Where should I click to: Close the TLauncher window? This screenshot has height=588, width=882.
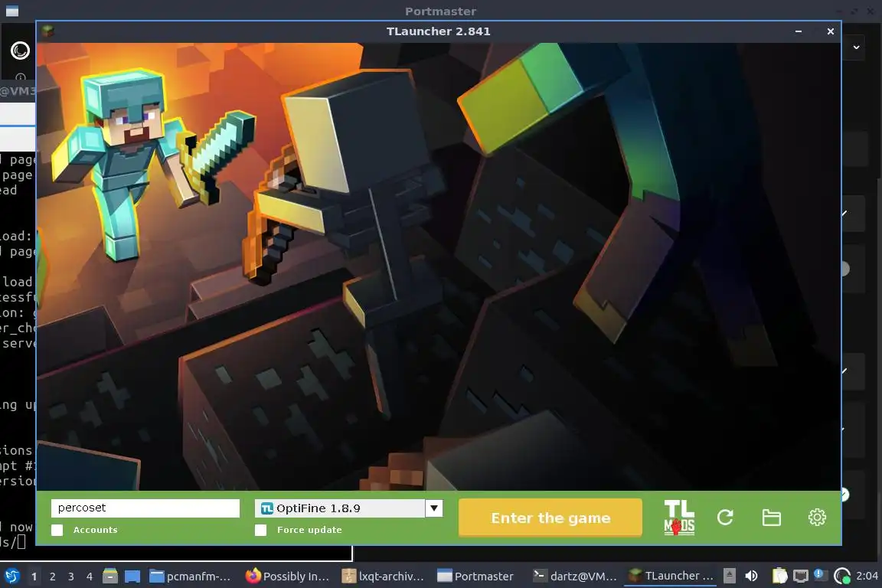pos(830,31)
